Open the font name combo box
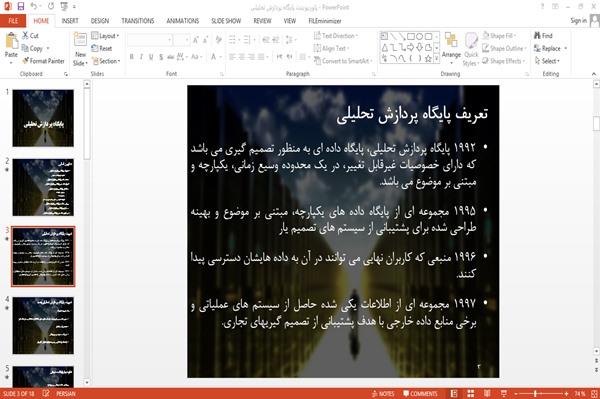The width and height of the screenshot is (600, 399). [x=150, y=40]
